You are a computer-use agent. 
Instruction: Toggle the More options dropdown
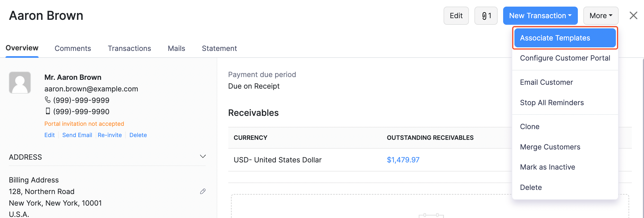click(601, 16)
